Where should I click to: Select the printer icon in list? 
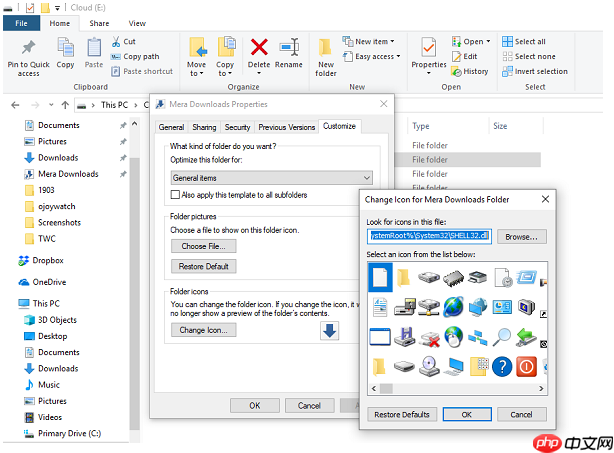click(x=478, y=277)
